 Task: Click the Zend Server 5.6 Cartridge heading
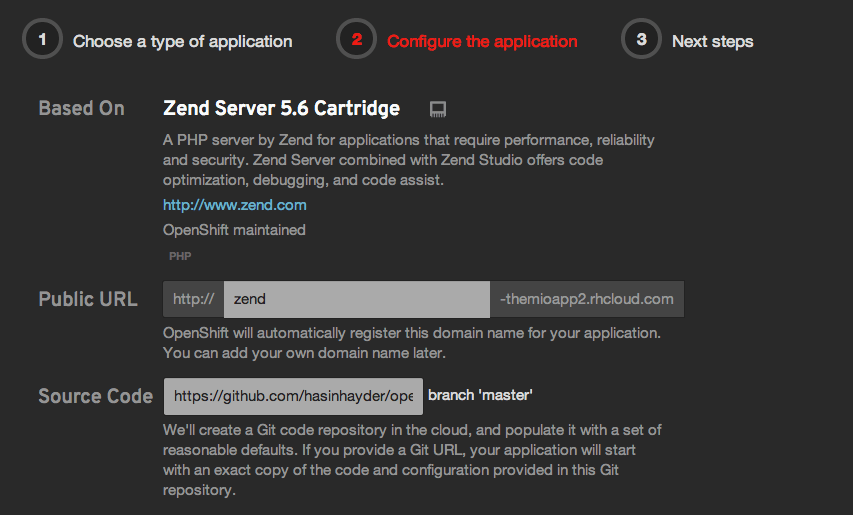(x=281, y=108)
